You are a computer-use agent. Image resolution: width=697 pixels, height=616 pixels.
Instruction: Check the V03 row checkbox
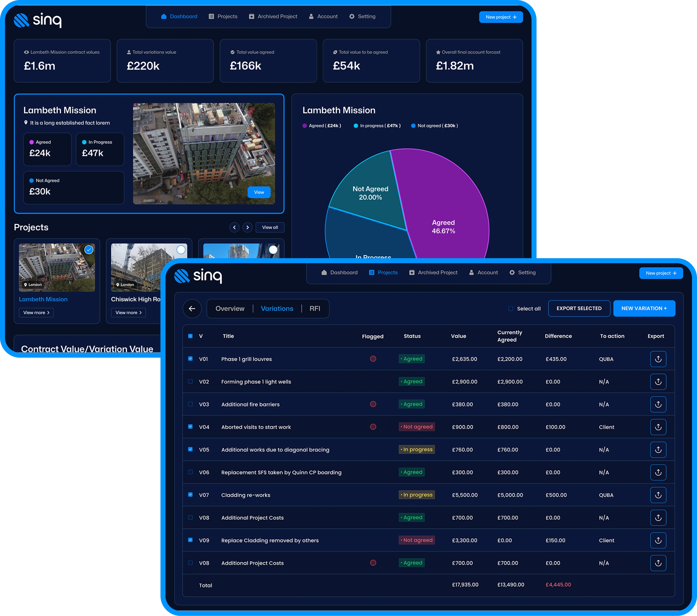click(x=190, y=404)
